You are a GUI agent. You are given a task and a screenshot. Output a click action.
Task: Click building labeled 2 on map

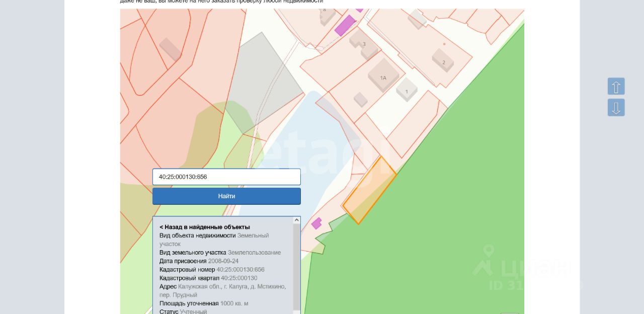(443, 60)
